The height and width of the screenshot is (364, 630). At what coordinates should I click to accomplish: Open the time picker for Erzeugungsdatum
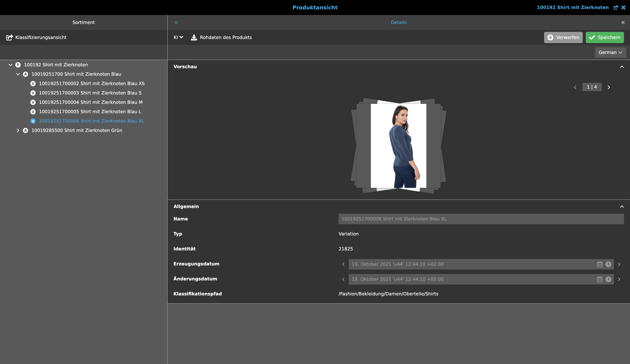click(x=608, y=264)
